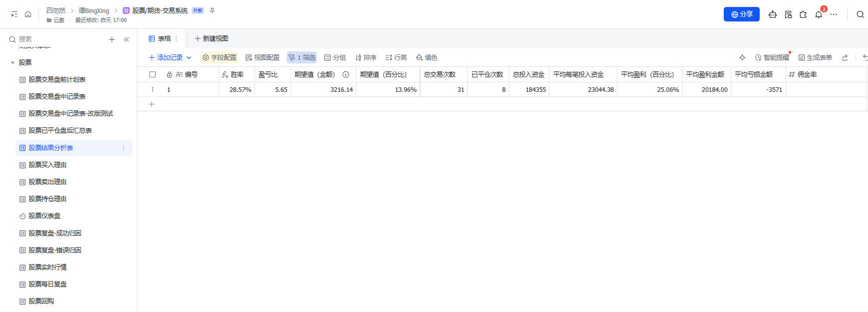Screen dimensions: 868x312
Task: Adjust 行高 row height
Action: coord(396,57)
